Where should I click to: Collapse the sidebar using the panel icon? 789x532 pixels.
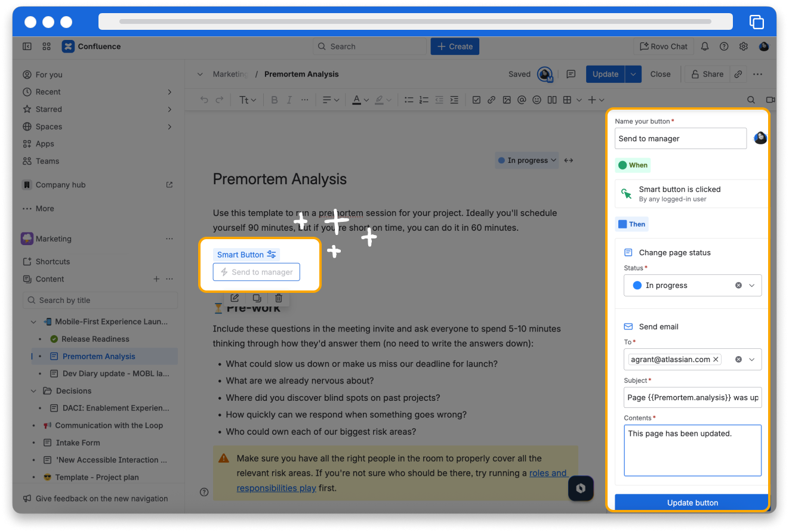(27, 47)
